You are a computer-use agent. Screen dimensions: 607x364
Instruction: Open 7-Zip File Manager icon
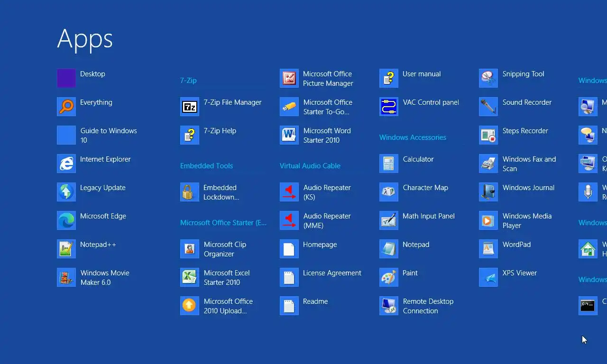coord(190,107)
